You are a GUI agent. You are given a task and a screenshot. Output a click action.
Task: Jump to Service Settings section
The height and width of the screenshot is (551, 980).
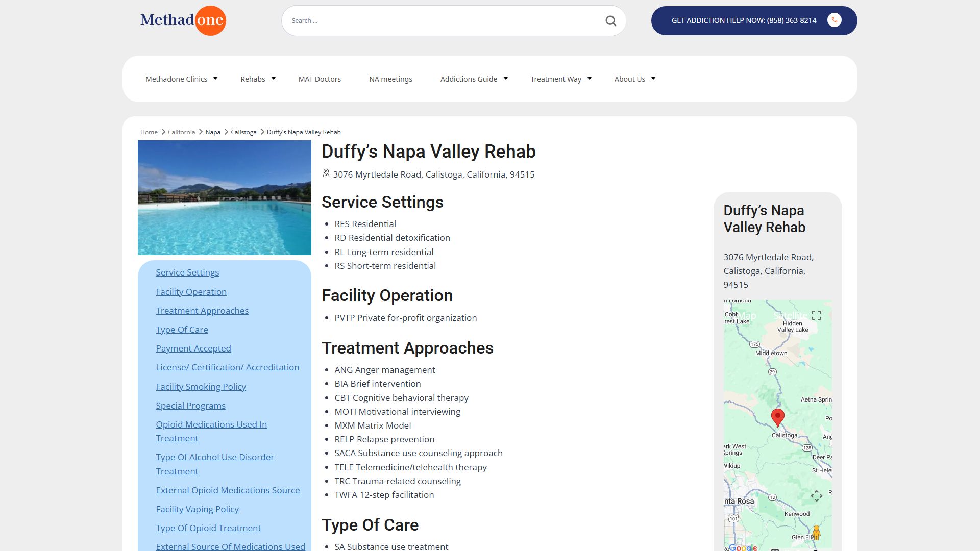pos(187,272)
